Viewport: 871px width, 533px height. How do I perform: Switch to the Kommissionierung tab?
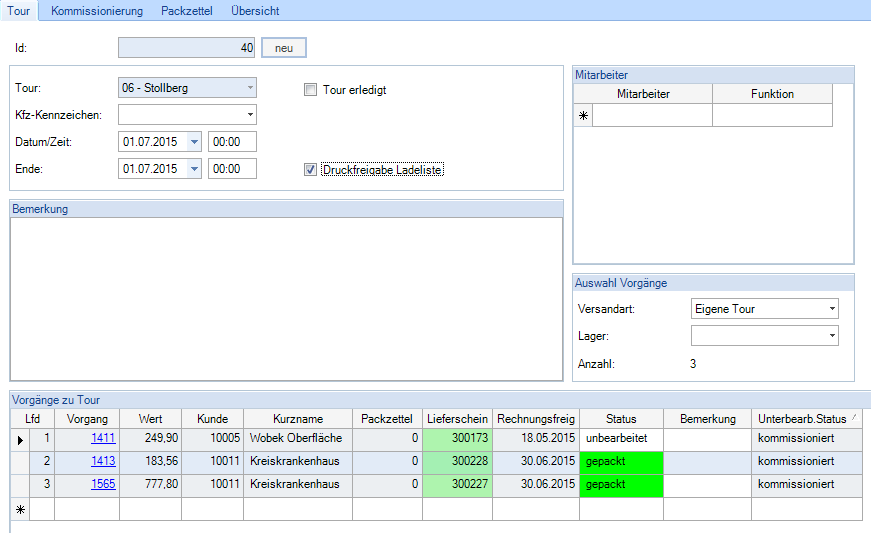[x=97, y=11]
